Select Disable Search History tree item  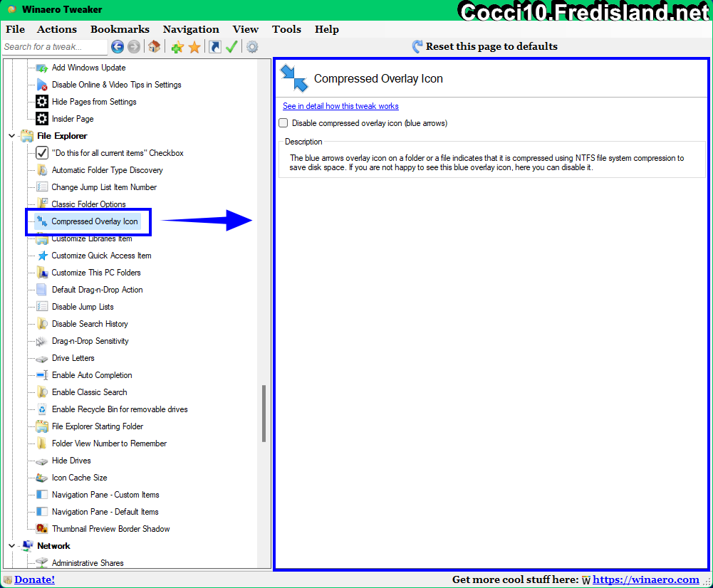tap(90, 324)
